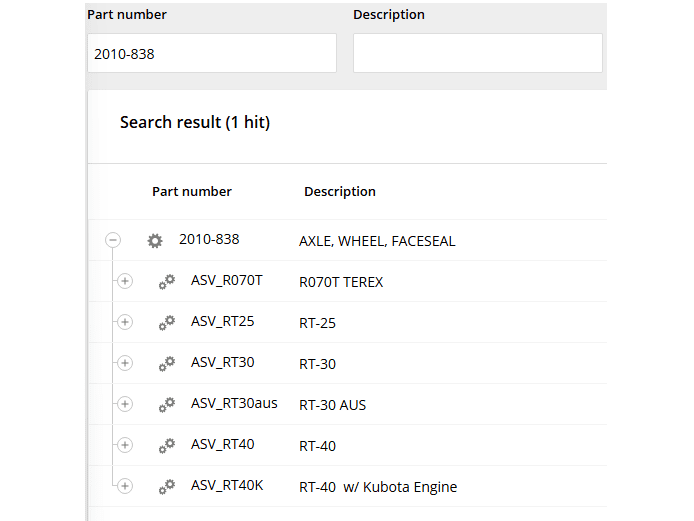Screen dimensions: 694x521
Task: Expand the ASV_RT25 row
Action: (125, 322)
